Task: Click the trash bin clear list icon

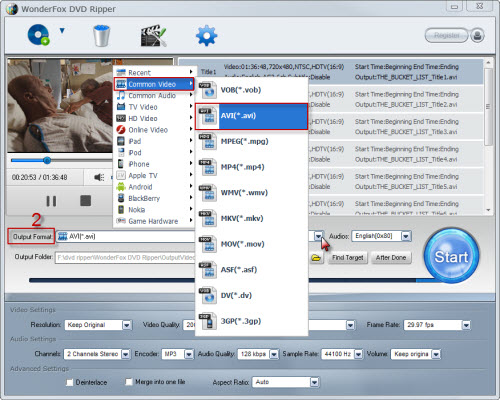Action: [x=101, y=35]
